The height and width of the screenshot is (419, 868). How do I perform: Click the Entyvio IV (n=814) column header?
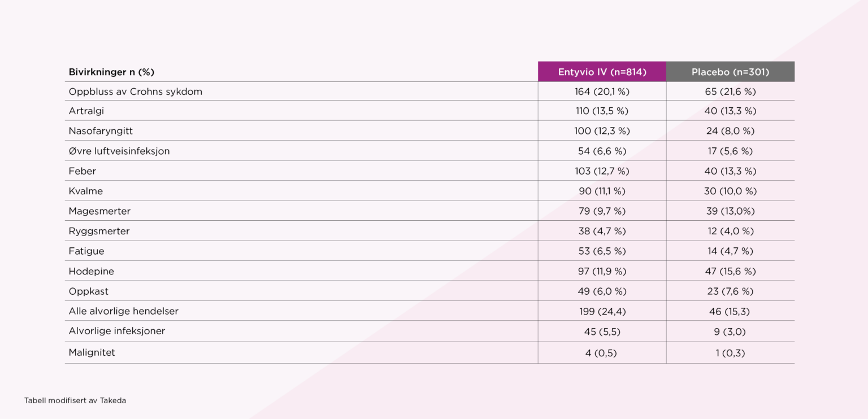(602, 72)
